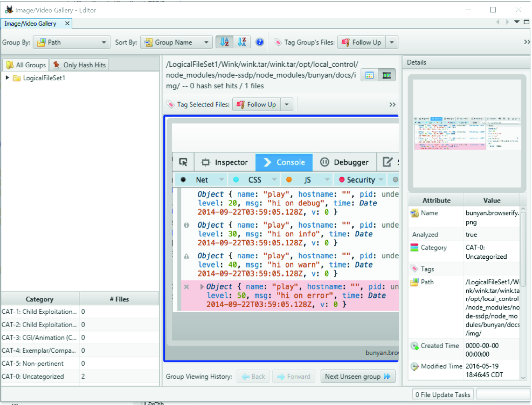Expand the LogicalFileSet1 tree node
The image size is (532, 405).
(x=7, y=78)
